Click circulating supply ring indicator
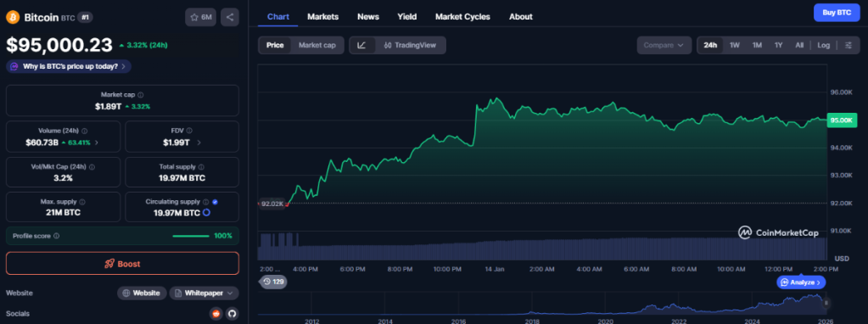 pyautogui.click(x=206, y=213)
